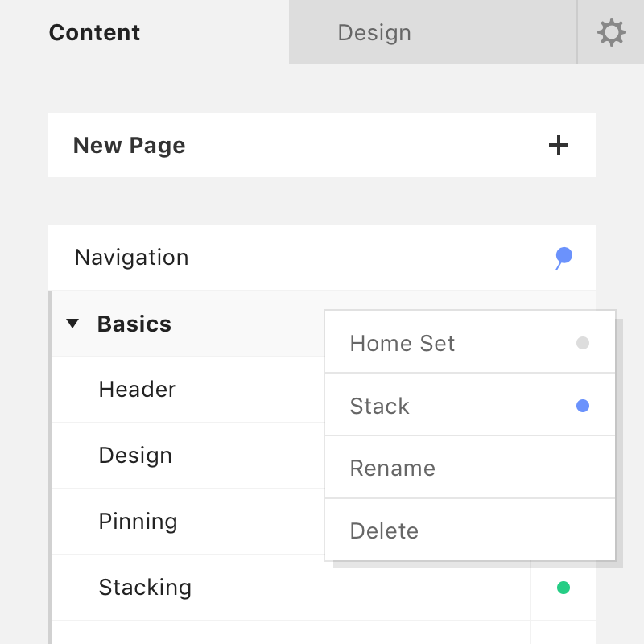Open settings with the gear icon

point(611,32)
